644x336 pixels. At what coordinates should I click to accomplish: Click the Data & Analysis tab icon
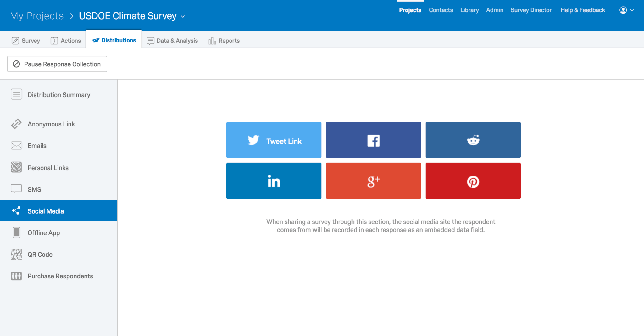coord(150,41)
